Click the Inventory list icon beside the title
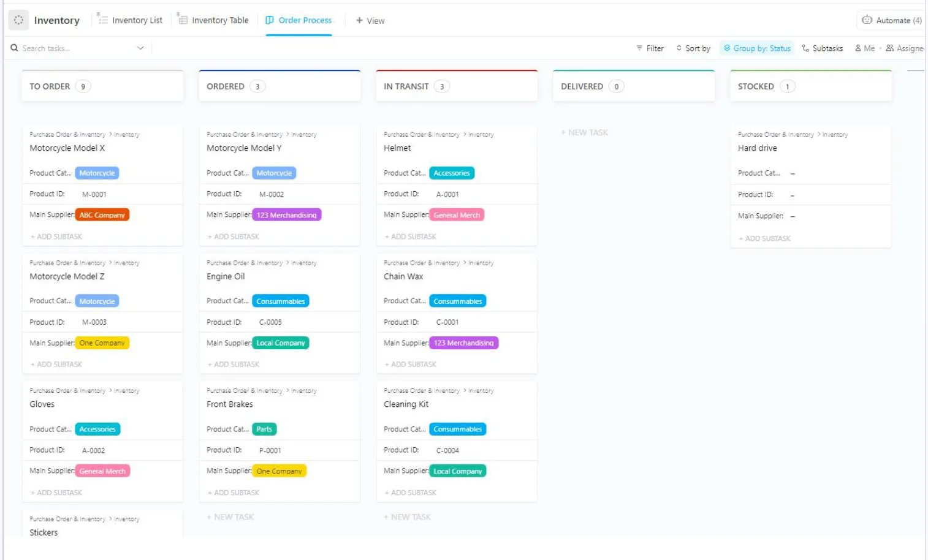The width and height of the screenshot is (928, 560). pos(18,20)
